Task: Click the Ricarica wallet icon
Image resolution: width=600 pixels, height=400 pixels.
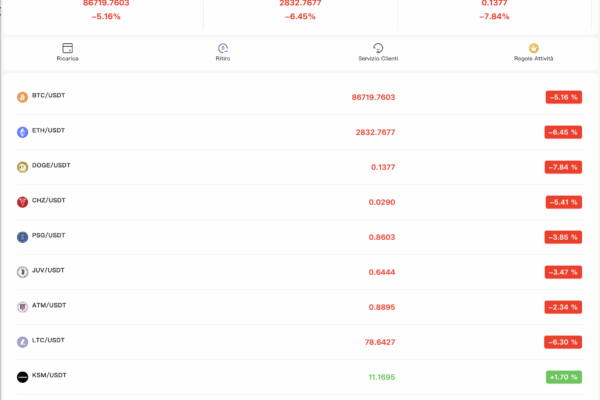Action: (68, 48)
